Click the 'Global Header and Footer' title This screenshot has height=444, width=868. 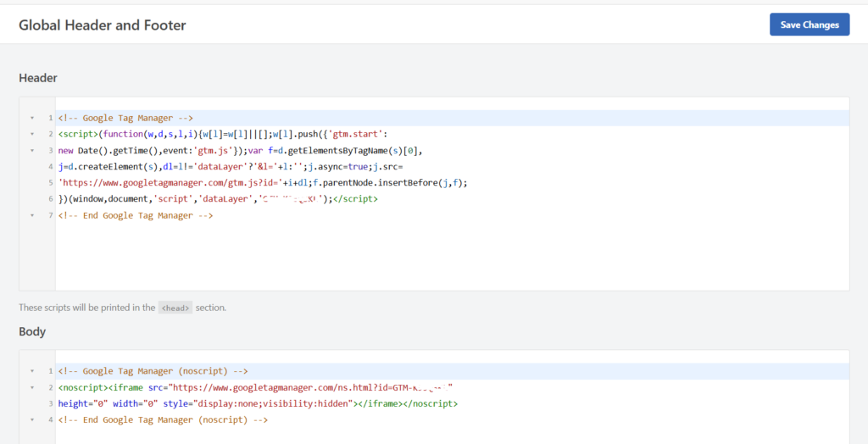tap(103, 25)
